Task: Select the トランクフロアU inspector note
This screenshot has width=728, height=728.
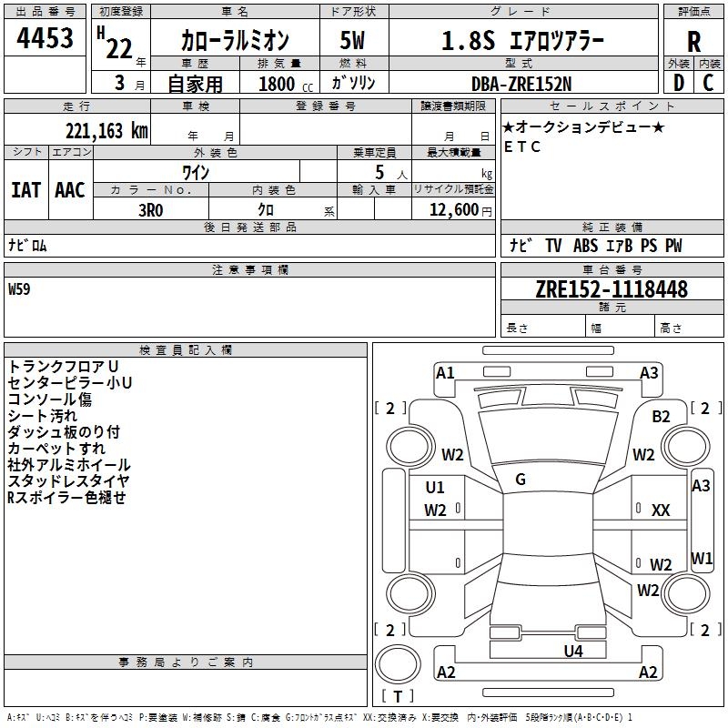Action: 63,366
